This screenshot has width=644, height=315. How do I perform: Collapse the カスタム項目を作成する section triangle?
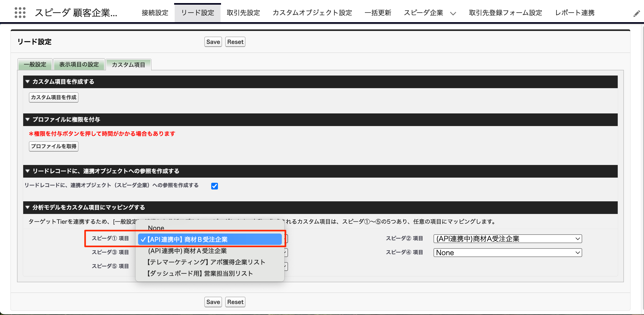pyautogui.click(x=28, y=82)
